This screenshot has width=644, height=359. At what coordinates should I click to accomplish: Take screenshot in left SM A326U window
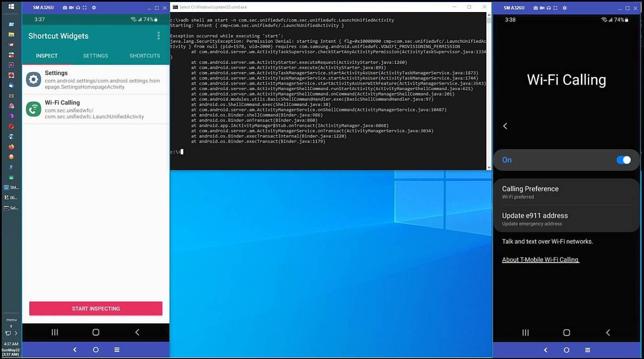pos(65,8)
